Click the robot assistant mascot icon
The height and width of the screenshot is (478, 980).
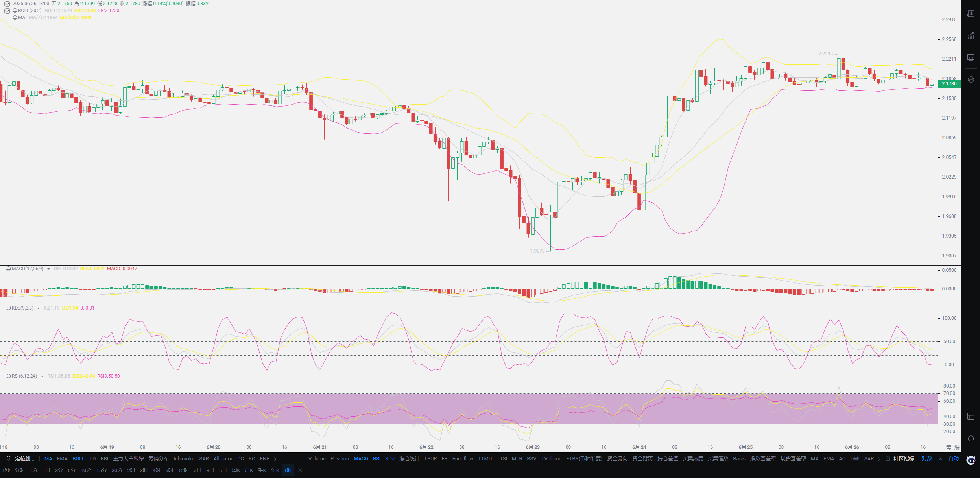[x=971, y=460]
